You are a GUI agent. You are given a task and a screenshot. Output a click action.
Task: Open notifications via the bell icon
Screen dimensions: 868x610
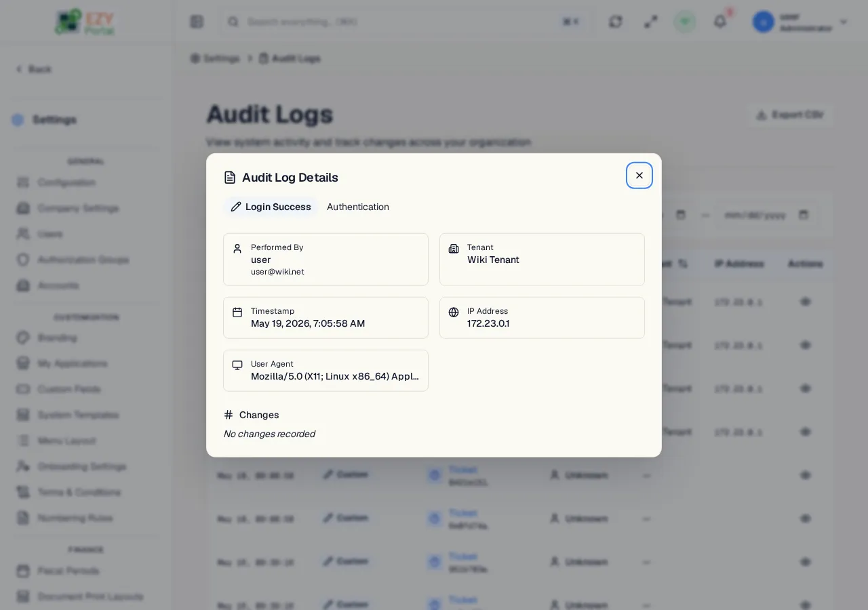[x=720, y=22]
